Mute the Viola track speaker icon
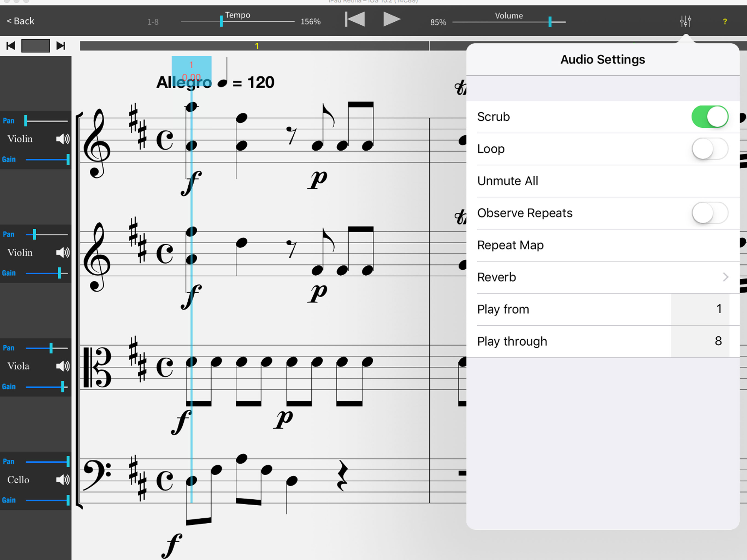747x560 pixels. 63,366
